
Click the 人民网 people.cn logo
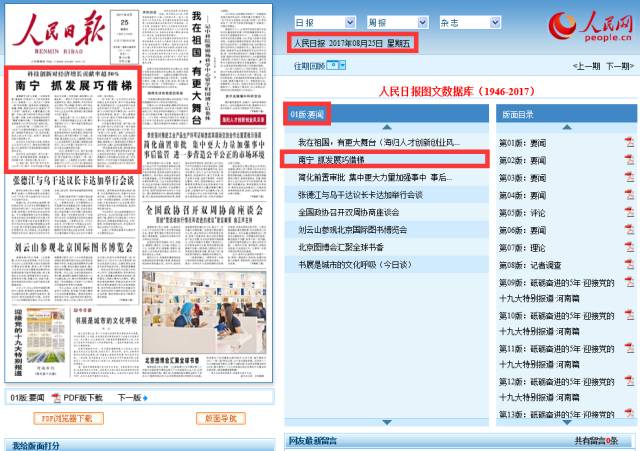590,26
